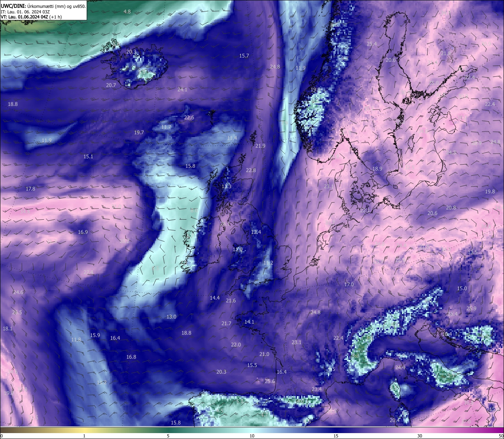The width and height of the screenshot is (504, 439).
Task: Click the 16.8 value in the Atlantic
Action: pyautogui.click(x=131, y=357)
